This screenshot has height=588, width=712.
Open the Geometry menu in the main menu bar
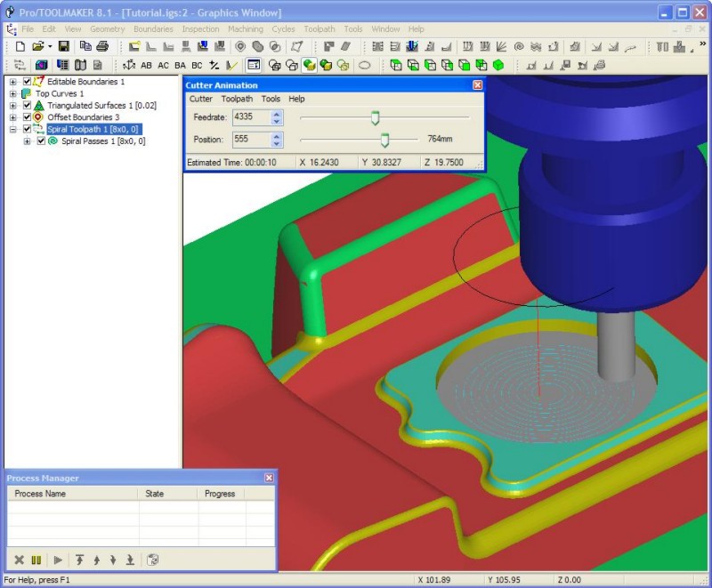click(x=107, y=29)
